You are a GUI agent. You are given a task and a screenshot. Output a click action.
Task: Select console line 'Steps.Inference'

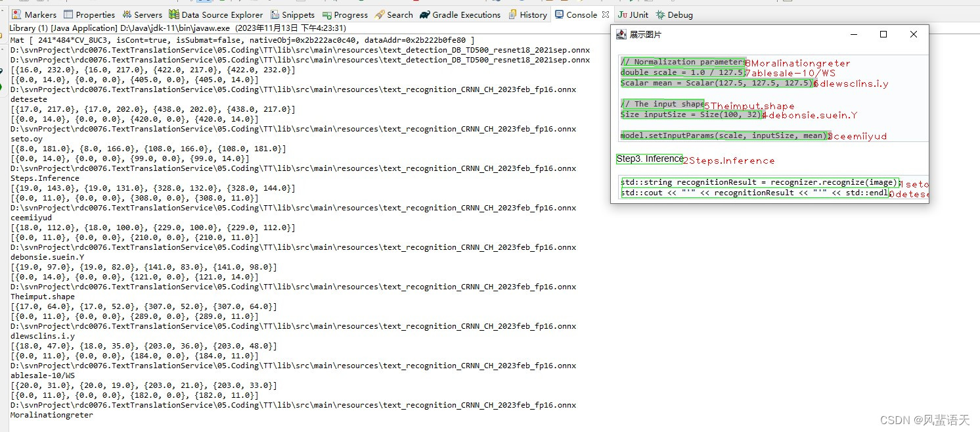45,178
